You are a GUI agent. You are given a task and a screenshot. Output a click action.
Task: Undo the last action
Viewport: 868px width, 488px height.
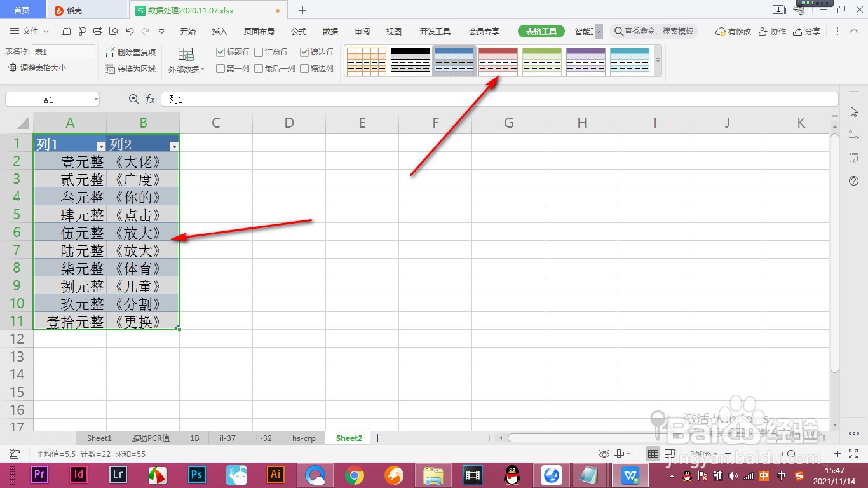click(x=130, y=31)
